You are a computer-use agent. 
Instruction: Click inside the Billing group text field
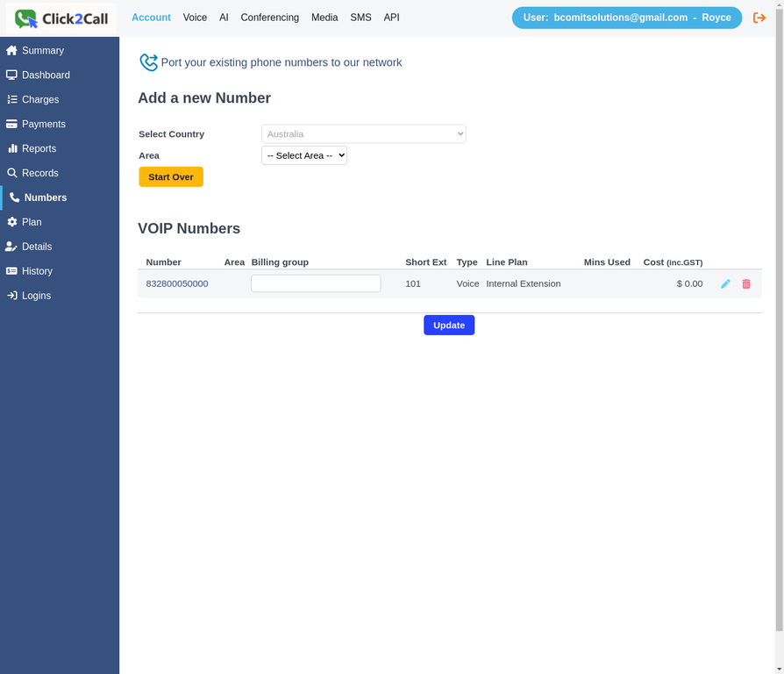pos(315,283)
